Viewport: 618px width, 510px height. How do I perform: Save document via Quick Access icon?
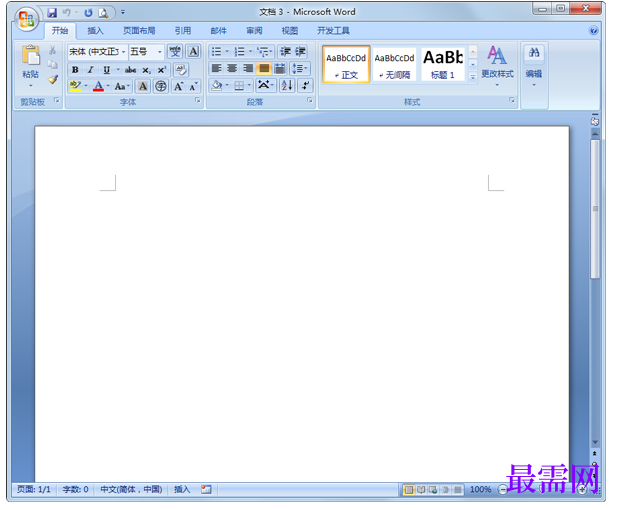52,13
